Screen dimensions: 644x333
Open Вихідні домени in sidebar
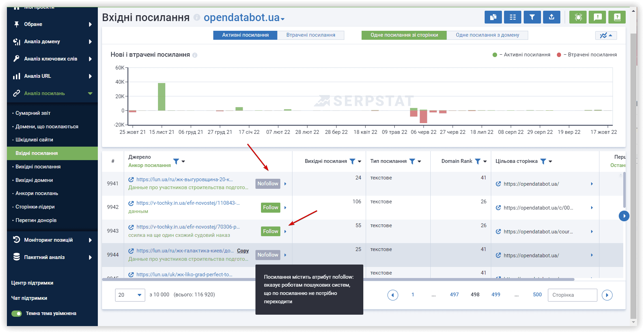34,180
